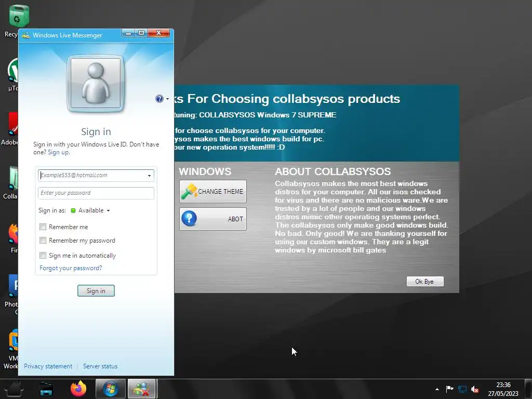The image size is (532, 399).
Task: Click the WINDOWS heading in Collabsysos window
Action: click(205, 171)
